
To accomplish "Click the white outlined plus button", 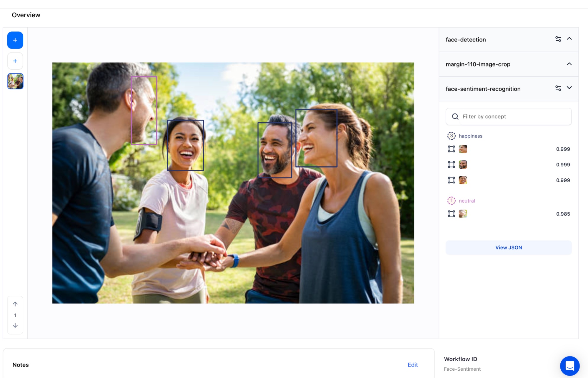I will tap(15, 61).
